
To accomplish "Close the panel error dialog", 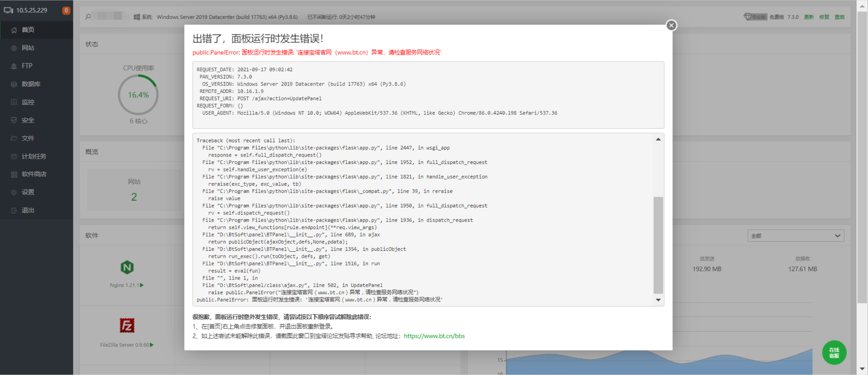I will (x=671, y=25).
